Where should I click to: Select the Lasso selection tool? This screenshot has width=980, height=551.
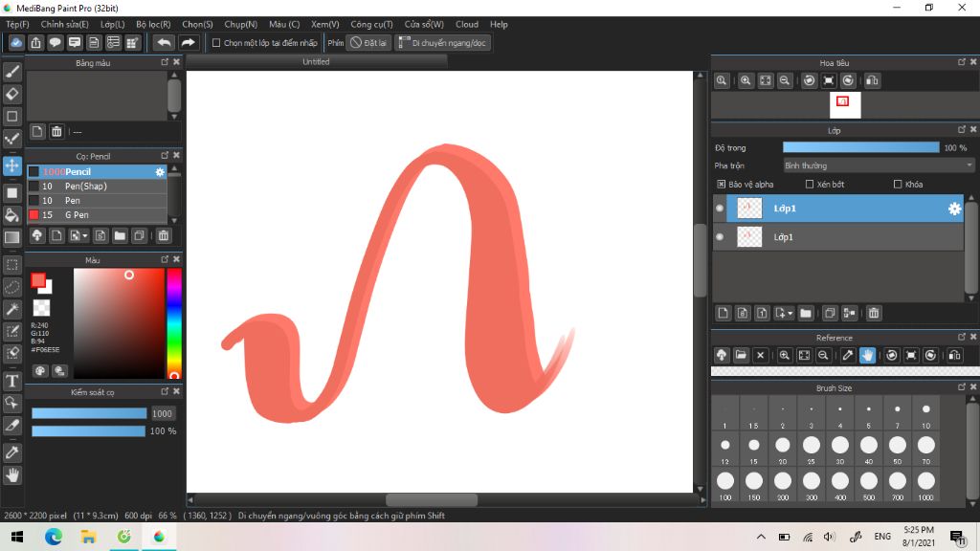(x=11, y=287)
